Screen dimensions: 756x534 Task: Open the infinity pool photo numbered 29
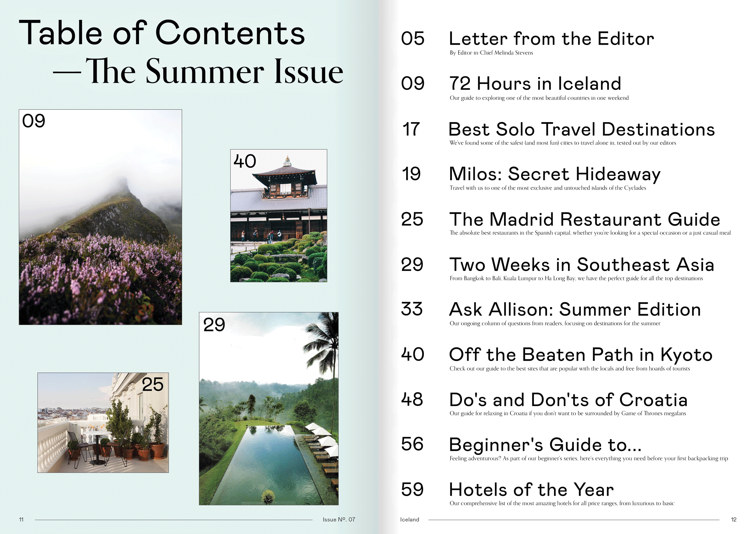point(269,408)
